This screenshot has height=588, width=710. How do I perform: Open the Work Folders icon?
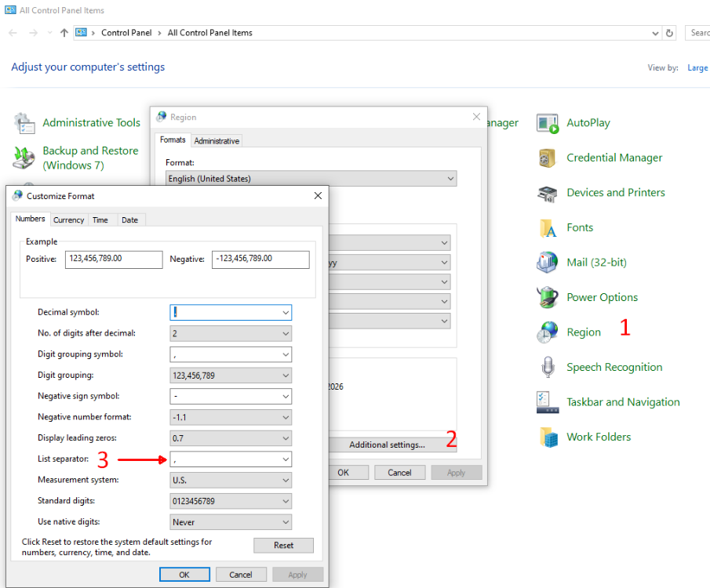pyautogui.click(x=547, y=437)
